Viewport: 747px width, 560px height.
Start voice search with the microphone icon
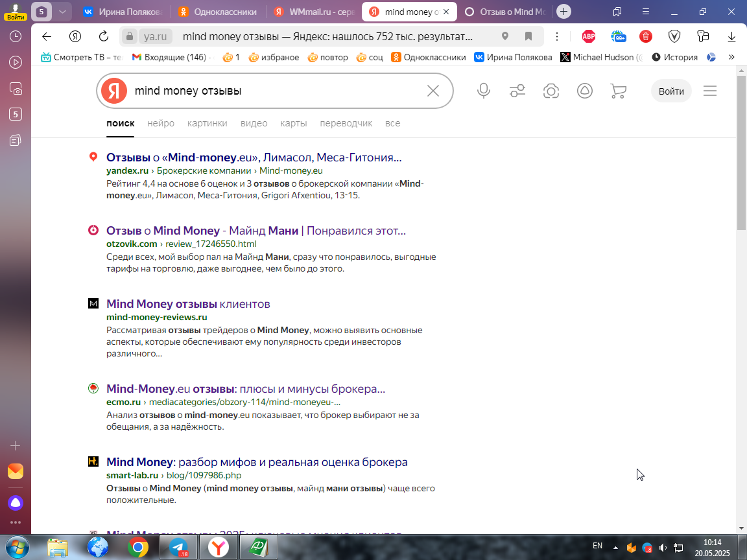pos(484,91)
